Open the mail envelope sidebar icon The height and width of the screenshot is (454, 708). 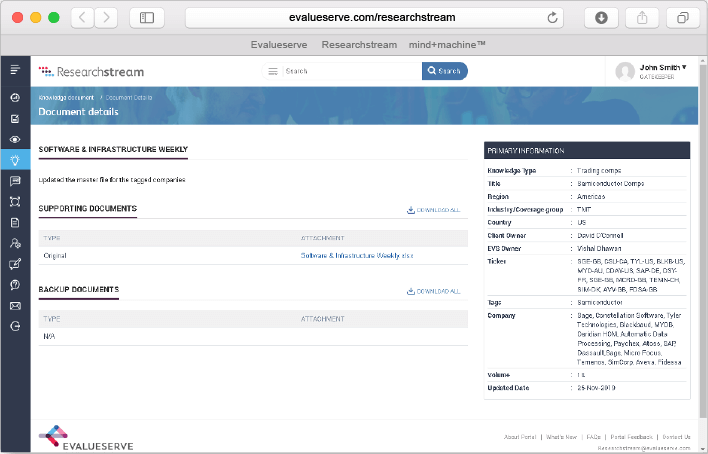pos(15,306)
